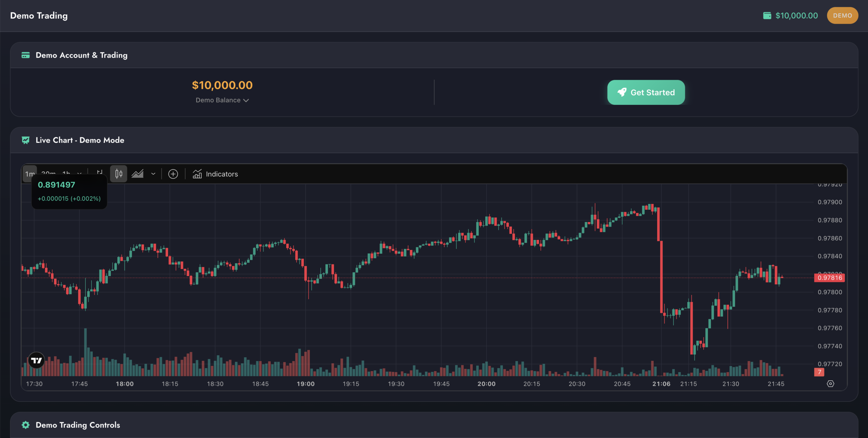Select the candlestick chart type icon
The image size is (868, 438).
tap(118, 174)
